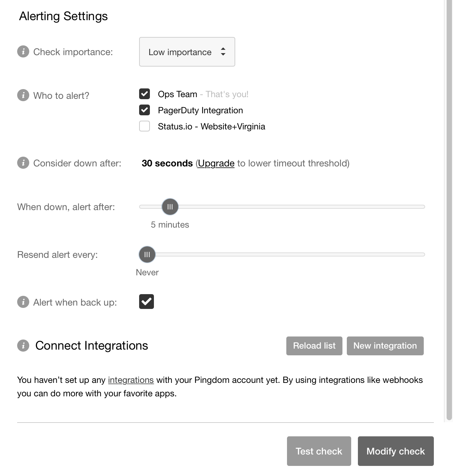Toggle Alert when back up checkbox
This screenshot has width=453, height=476.
147,302
